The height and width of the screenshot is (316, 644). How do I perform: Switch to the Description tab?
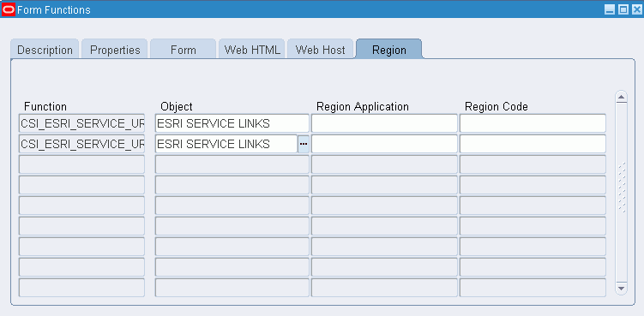[45, 50]
